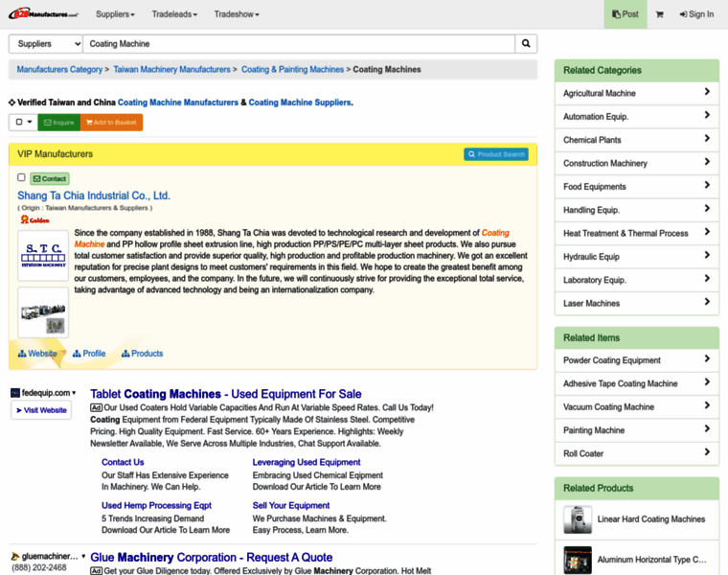728x575 pixels.
Task: Open chevron arrow beside Food Equipments
Action: pyautogui.click(x=707, y=185)
